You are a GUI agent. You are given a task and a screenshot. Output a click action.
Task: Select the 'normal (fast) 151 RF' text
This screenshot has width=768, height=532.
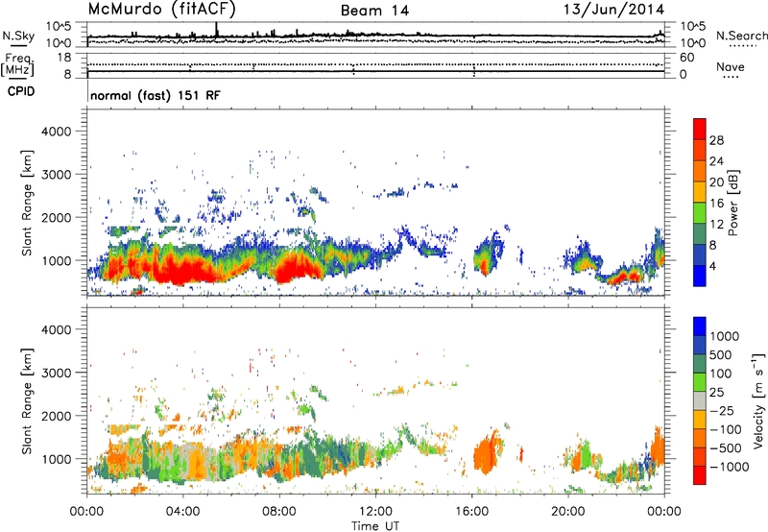coord(156,95)
